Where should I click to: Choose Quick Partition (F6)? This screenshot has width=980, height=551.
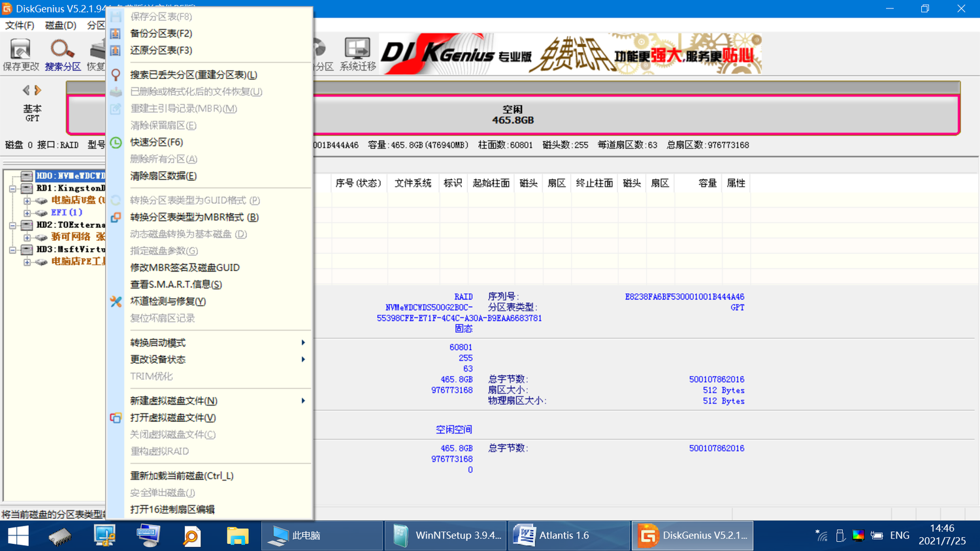point(209,142)
